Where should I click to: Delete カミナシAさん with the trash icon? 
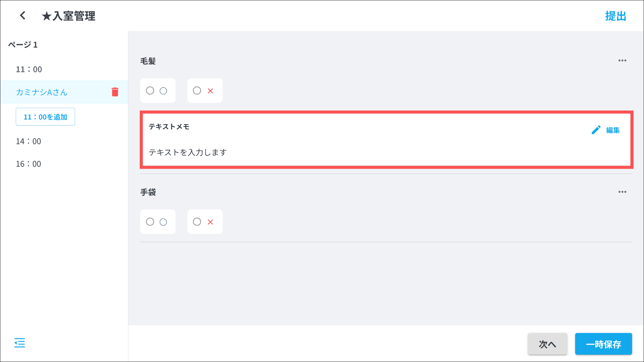tap(115, 92)
